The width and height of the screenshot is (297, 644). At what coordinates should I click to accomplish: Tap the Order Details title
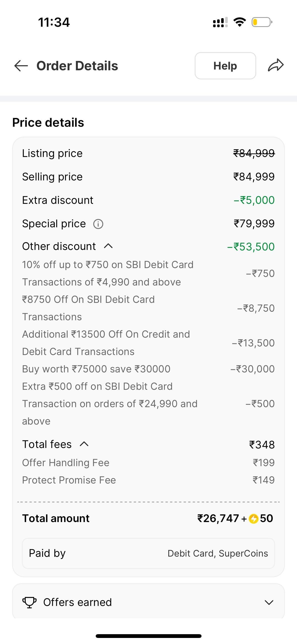77,66
